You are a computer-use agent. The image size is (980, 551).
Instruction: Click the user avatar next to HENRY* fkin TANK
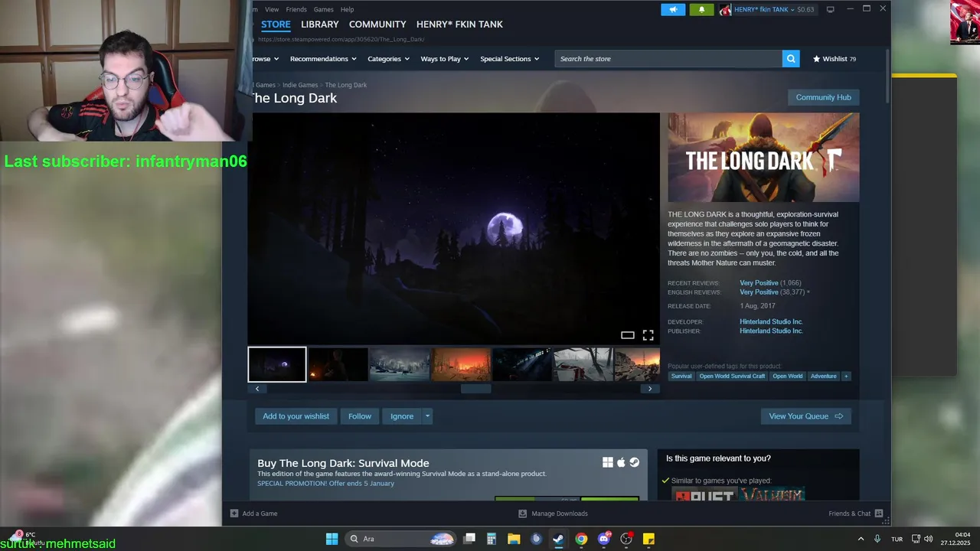pyautogui.click(x=725, y=9)
